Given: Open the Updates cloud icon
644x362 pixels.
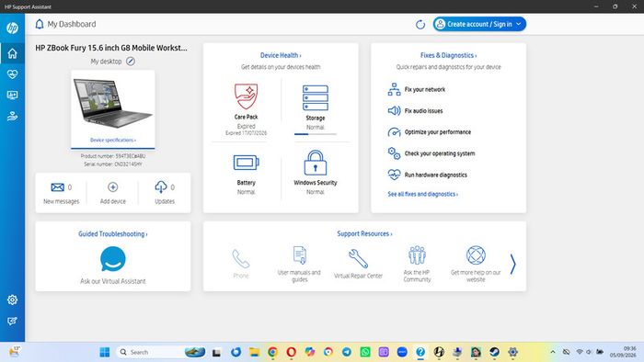Looking at the screenshot, I should 161,187.
